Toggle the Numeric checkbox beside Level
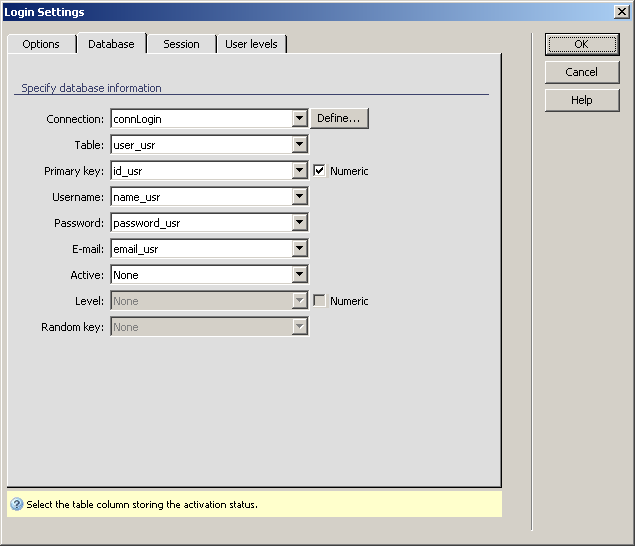The height and width of the screenshot is (546, 635). [320, 301]
